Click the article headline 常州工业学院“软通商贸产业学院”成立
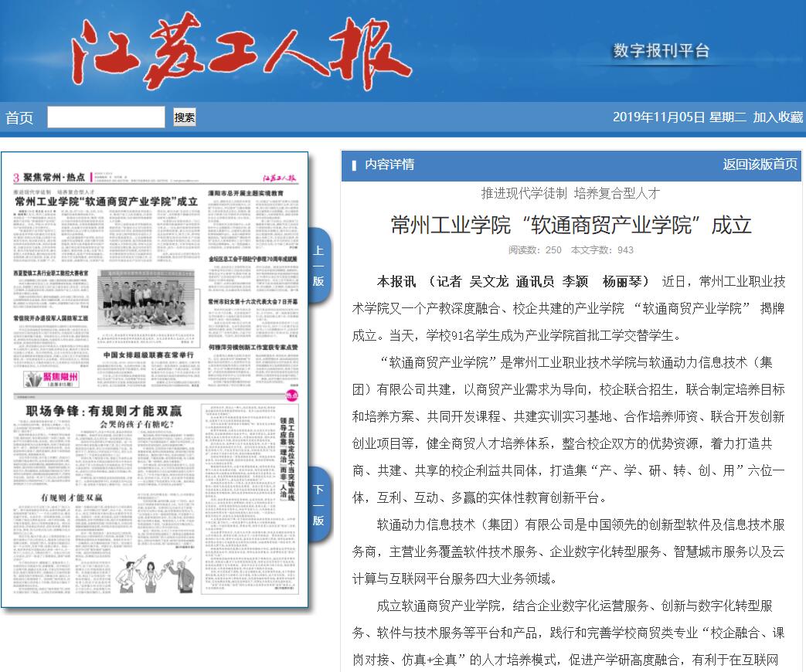The height and width of the screenshot is (672, 806). (571, 226)
